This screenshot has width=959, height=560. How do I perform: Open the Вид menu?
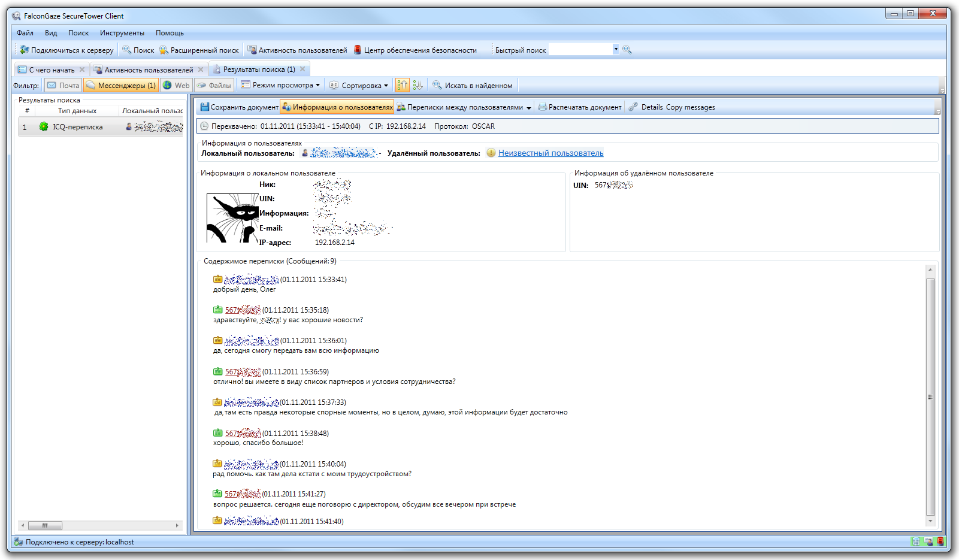click(x=51, y=33)
